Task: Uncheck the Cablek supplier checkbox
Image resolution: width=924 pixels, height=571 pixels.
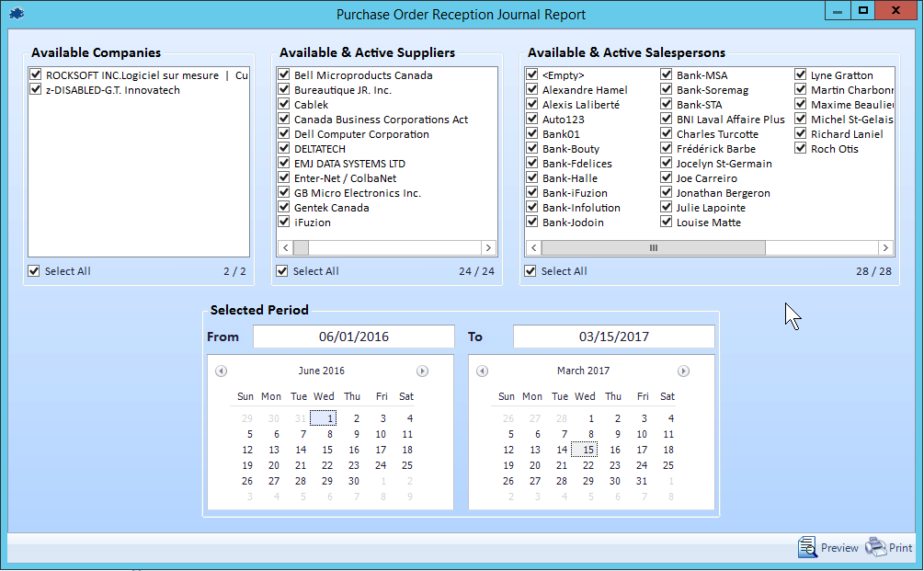Action: 284,105
